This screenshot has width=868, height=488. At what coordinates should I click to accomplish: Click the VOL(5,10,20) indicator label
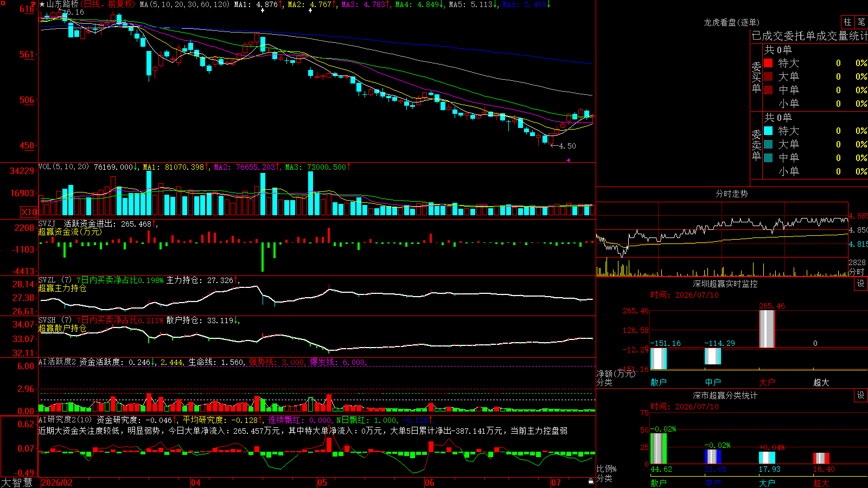point(64,167)
